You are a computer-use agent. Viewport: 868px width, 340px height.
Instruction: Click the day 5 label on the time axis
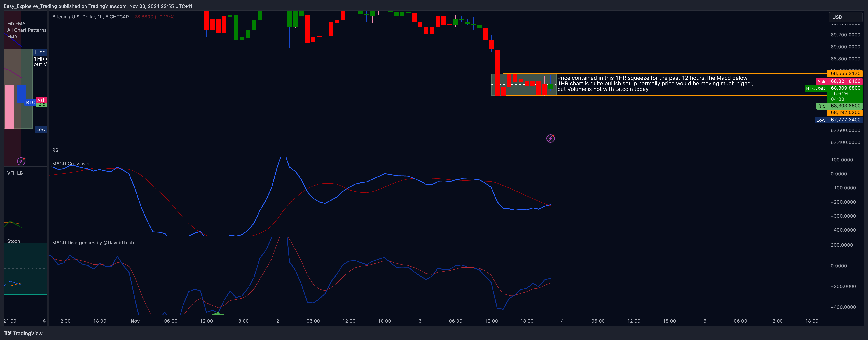(x=705, y=321)
